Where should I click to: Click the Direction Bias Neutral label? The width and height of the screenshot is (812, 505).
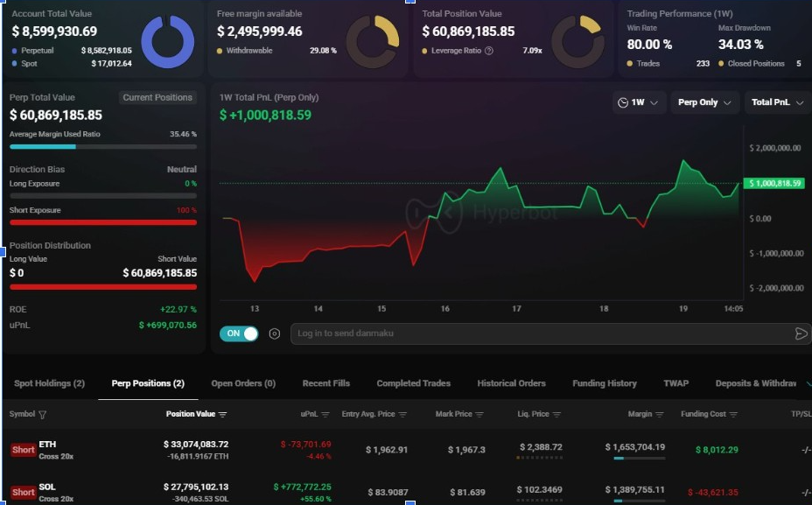click(x=182, y=170)
